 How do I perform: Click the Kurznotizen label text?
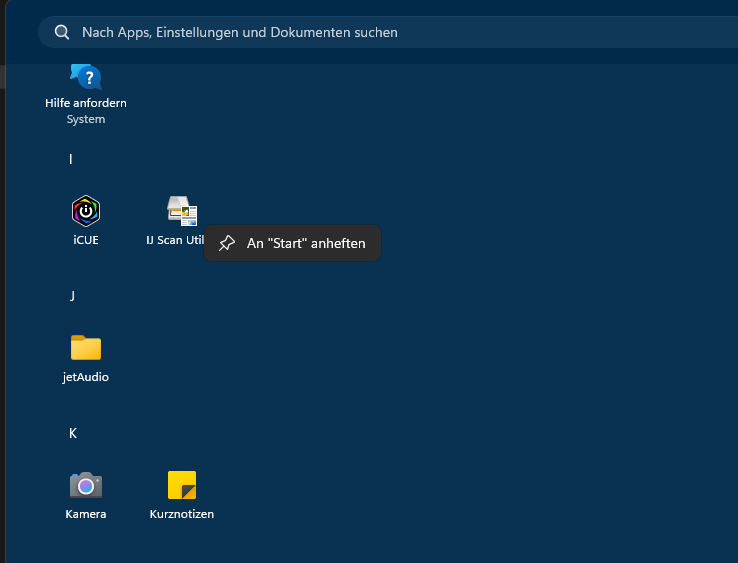pos(182,514)
